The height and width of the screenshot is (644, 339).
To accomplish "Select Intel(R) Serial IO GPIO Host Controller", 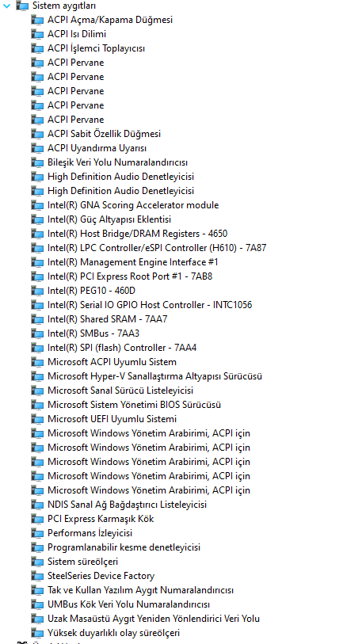I will pos(150,305).
